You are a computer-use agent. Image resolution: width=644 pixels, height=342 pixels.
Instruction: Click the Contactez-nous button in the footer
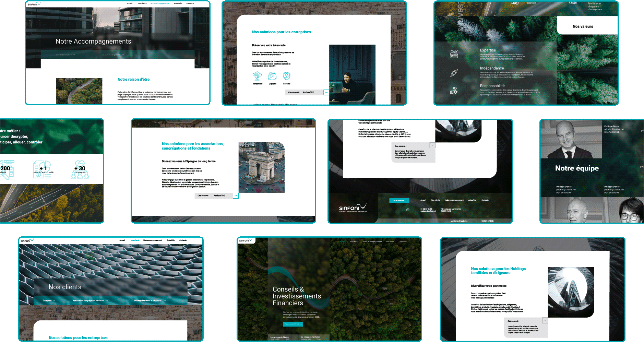coord(399,200)
